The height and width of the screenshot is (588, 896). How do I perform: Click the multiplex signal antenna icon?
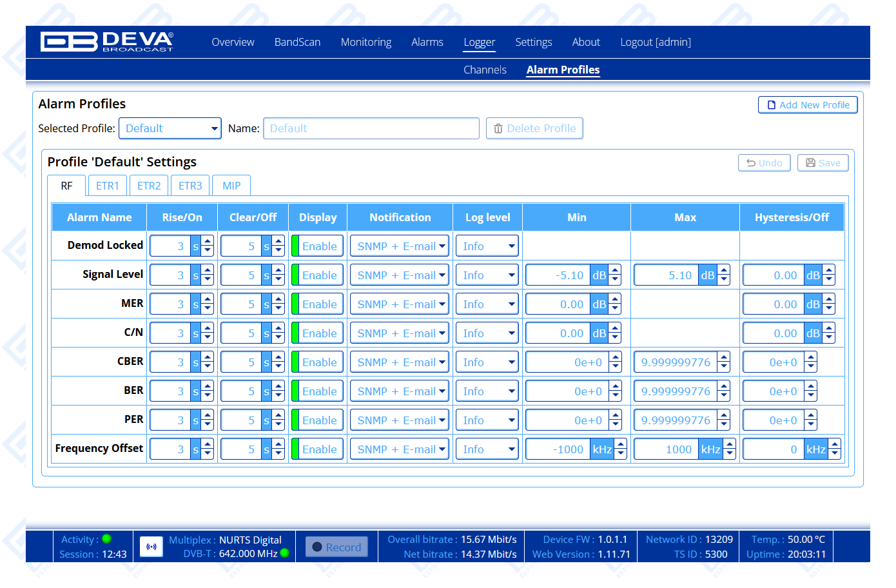tap(151, 547)
